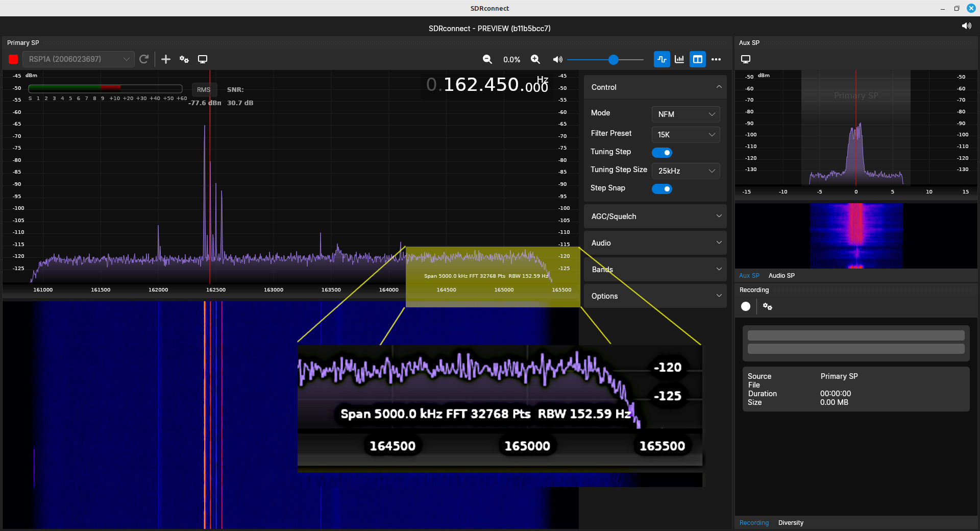980x531 pixels.
Task: Click the signal strength S-meter bar
Action: tap(105, 89)
